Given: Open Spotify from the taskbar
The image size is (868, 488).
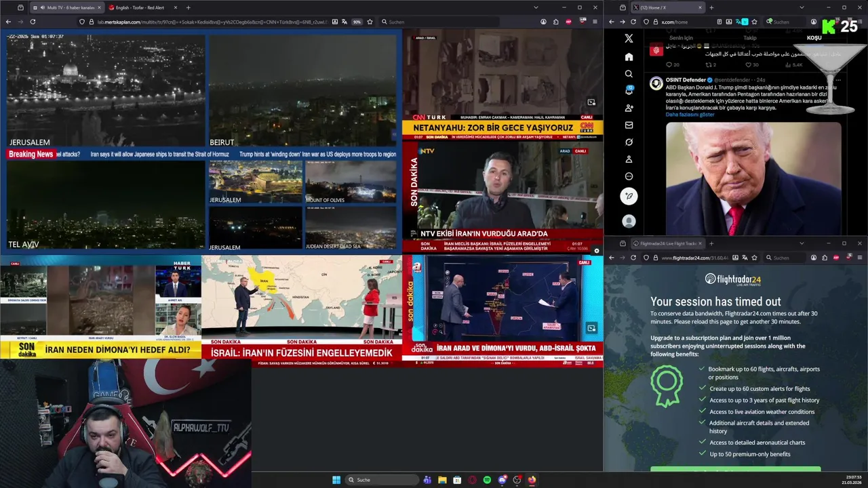Looking at the screenshot, I should 487,480.
